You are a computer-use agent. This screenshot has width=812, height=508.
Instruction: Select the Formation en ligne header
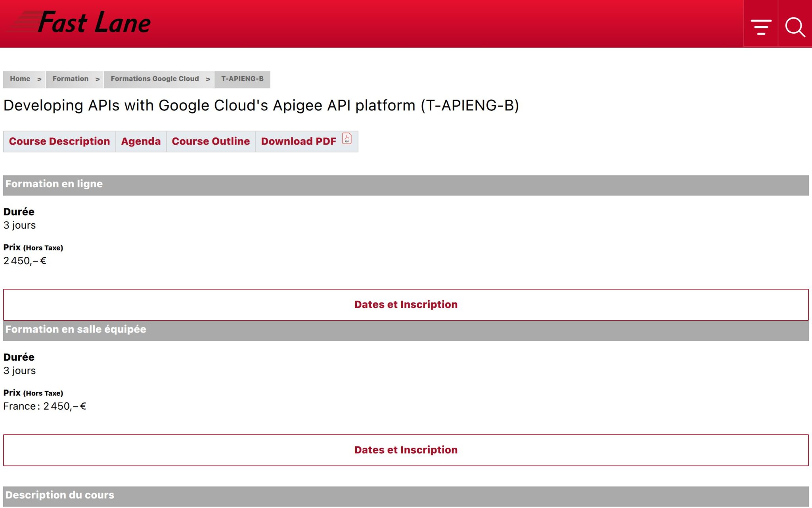[x=406, y=185]
